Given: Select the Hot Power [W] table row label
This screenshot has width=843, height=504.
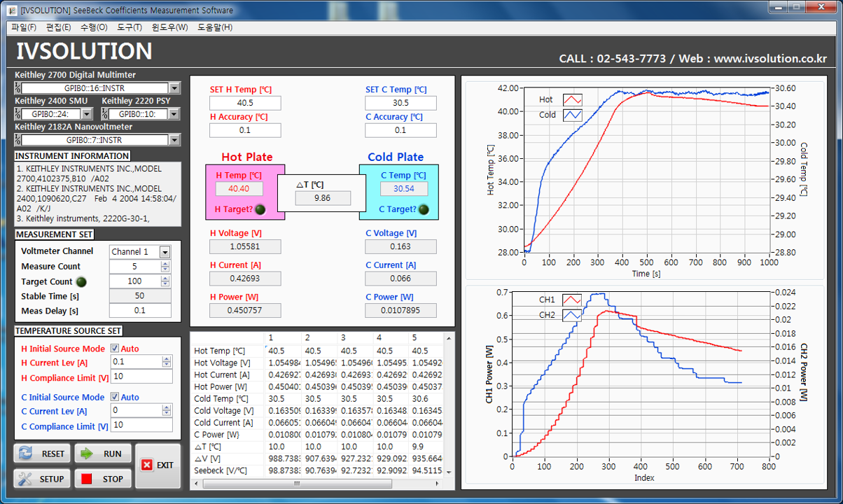Looking at the screenshot, I should [220, 386].
